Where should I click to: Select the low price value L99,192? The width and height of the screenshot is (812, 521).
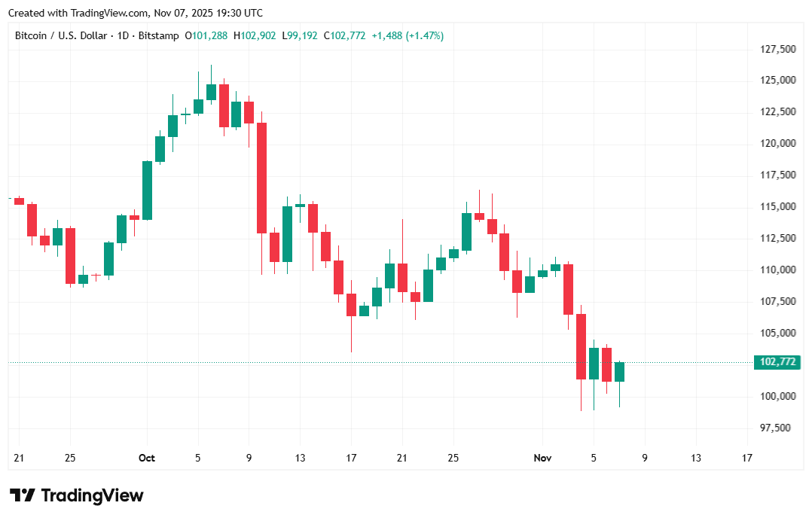[x=299, y=35]
